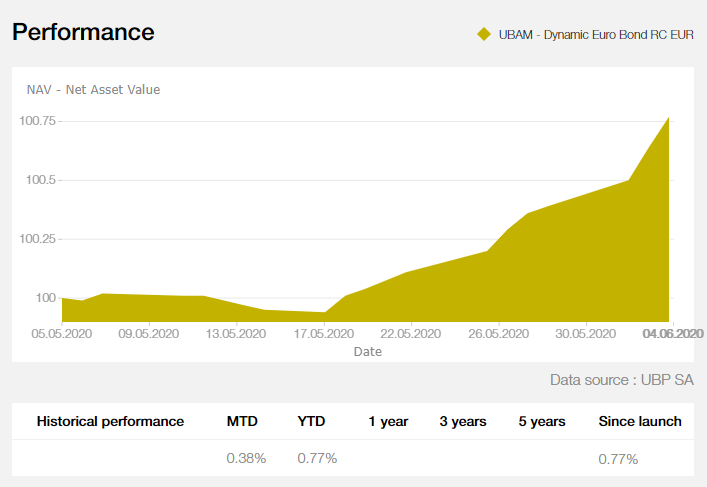This screenshot has width=707, height=487.
Task: Click the Data source UBP SA text
Action: (x=621, y=380)
